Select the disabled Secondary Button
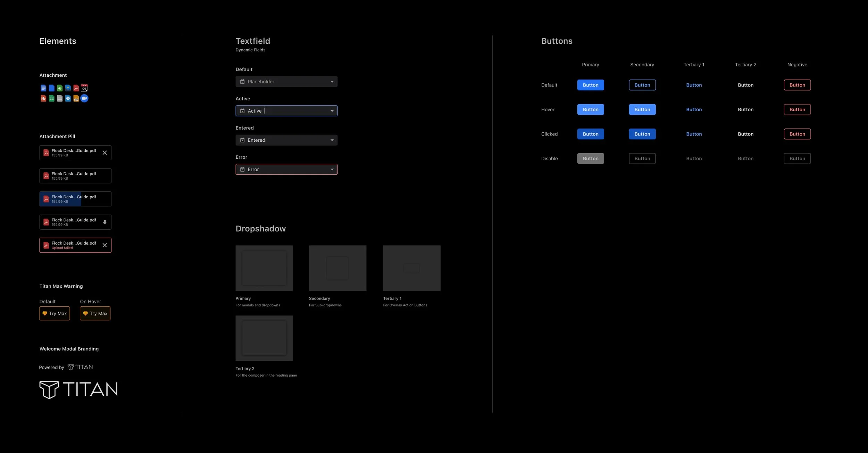 click(x=642, y=158)
